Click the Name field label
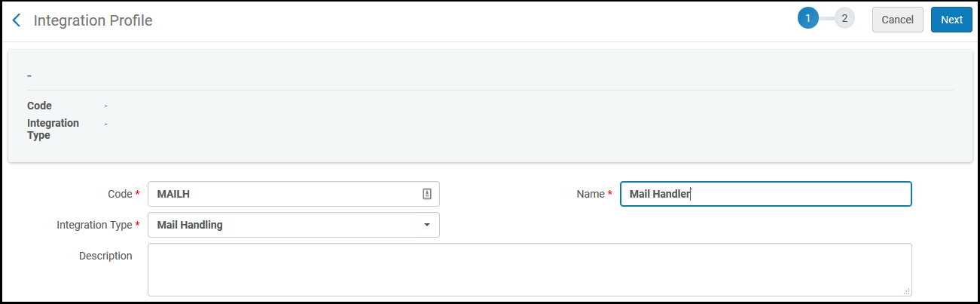This screenshot has height=304, width=980. coord(590,194)
